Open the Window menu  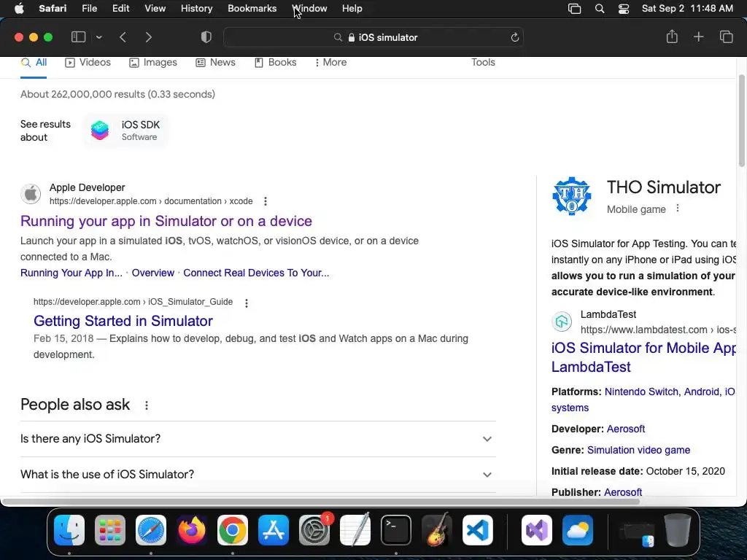pos(309,9)
